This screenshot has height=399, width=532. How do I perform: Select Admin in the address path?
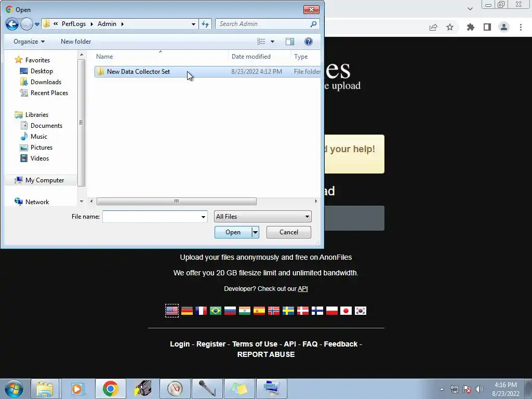[107, 24]
